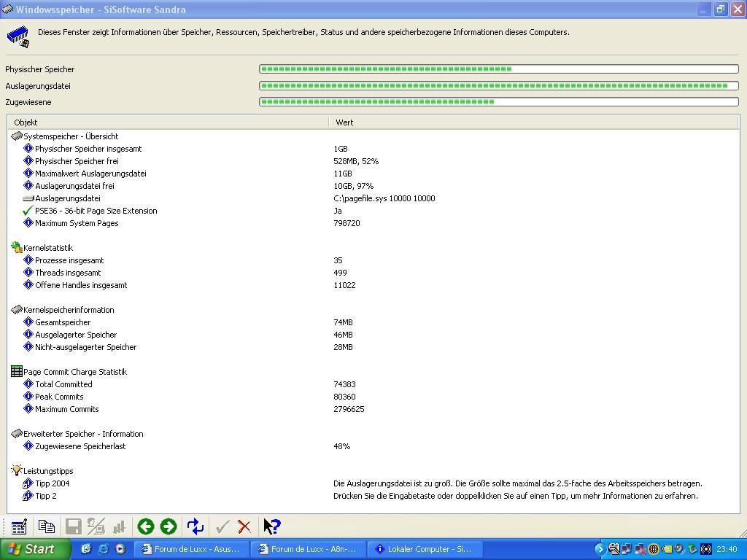
Task: Click the green checkmark beside PSE36
Action: click(28, 211)
